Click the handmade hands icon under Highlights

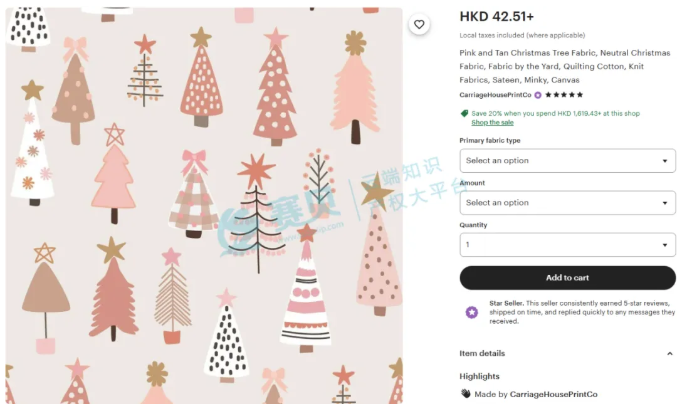click(465, 394)
